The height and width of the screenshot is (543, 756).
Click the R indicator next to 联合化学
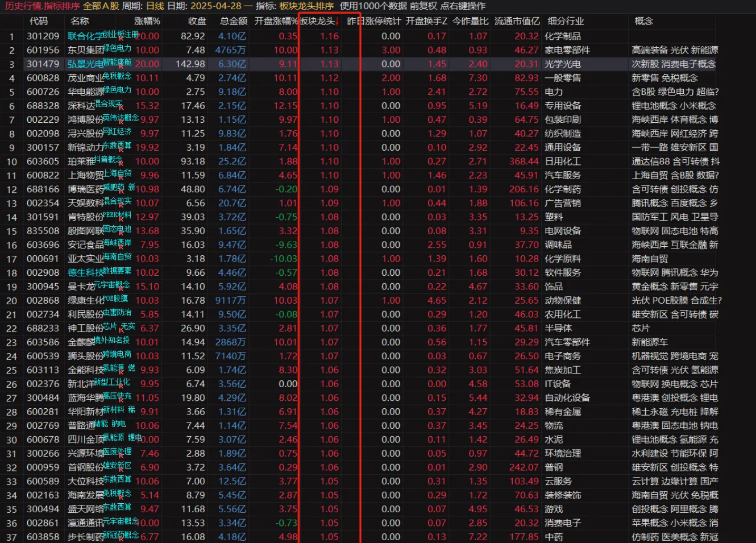pyautogui.click(x=121, y=39)
